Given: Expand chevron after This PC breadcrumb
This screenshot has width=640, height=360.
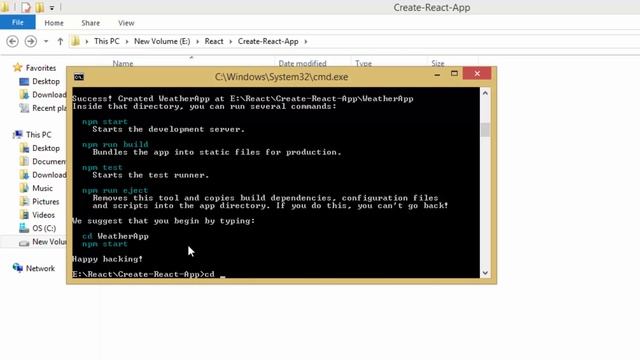Looking at the screenshot, I should click(x=127, y=41).
